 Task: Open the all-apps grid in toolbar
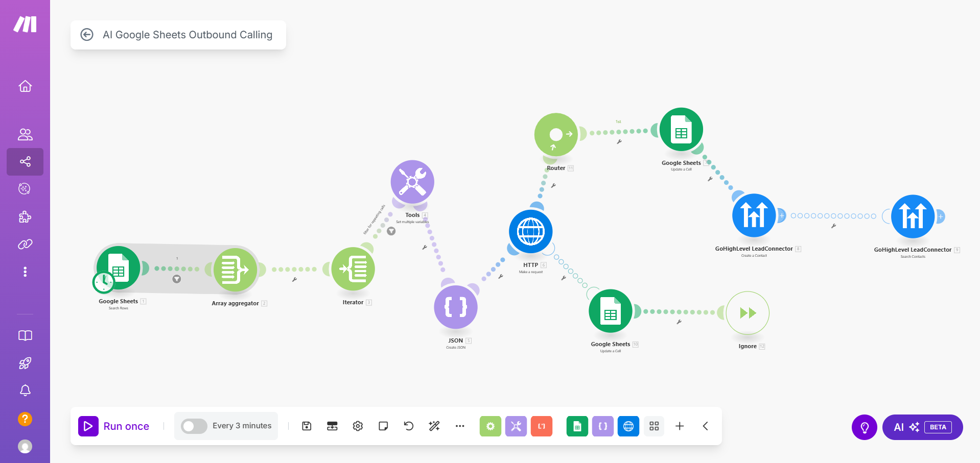coord(654,426)
